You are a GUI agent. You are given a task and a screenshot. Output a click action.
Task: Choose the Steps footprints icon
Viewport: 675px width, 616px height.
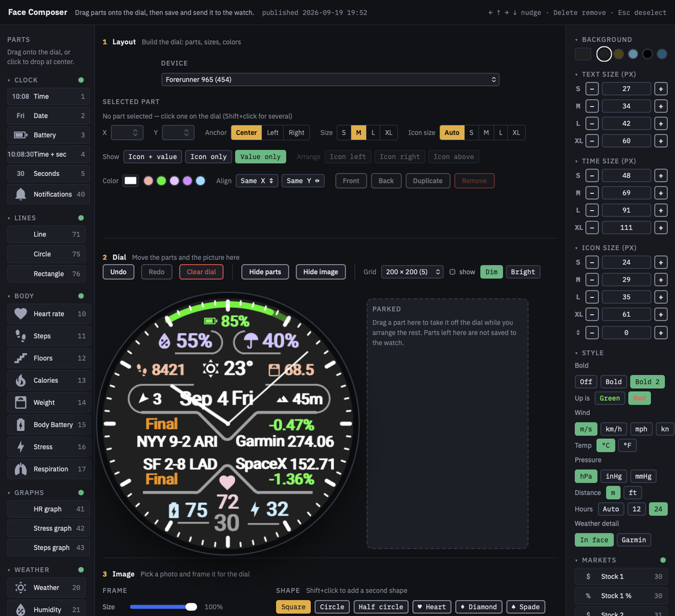coord(20,336)
